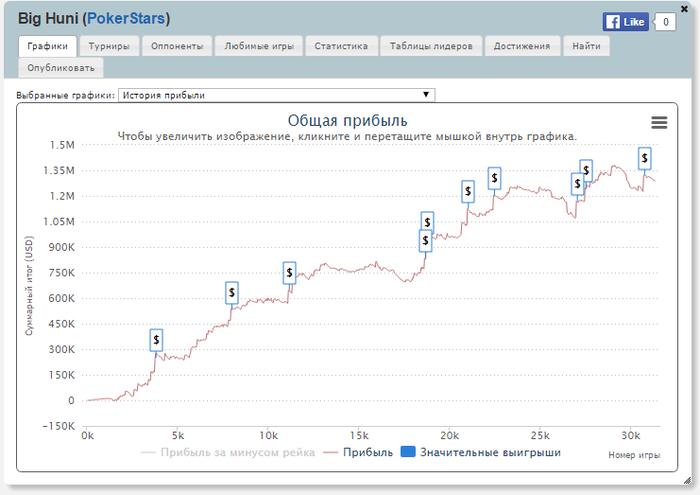Click the 1.35M y-axis label
This screenshot has height=495, width=700.
pyautogui.click(x=59, y=171)
